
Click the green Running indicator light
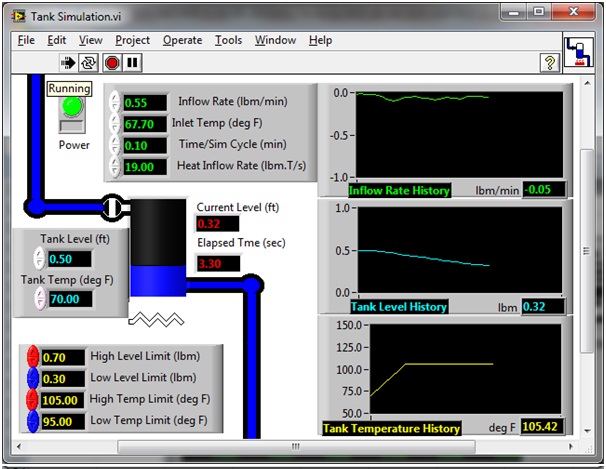click(71, 105)
